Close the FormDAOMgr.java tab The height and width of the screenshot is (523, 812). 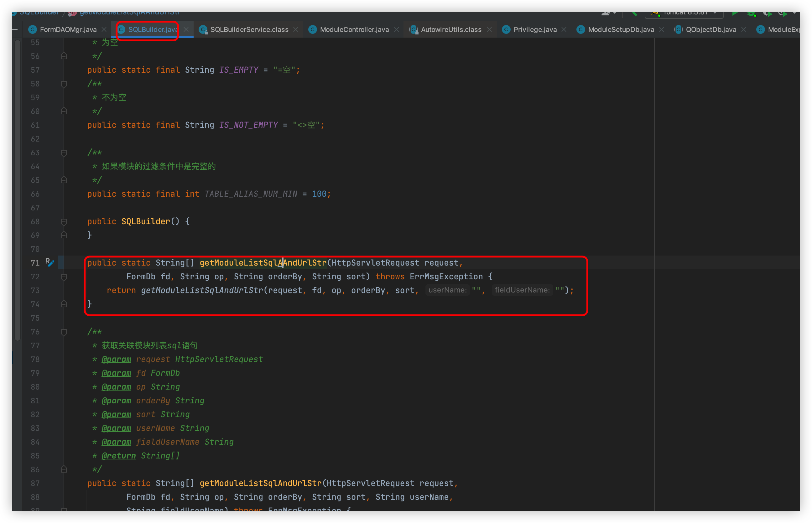(104, 29)
